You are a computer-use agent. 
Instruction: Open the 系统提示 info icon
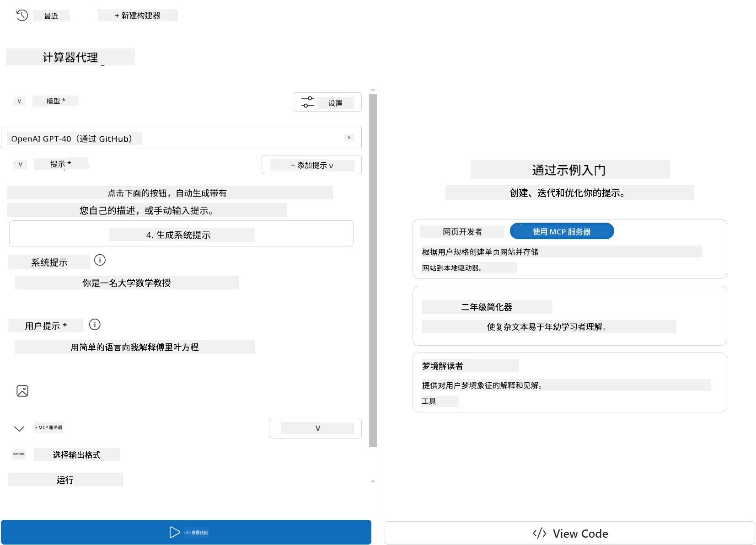point(100,260)
